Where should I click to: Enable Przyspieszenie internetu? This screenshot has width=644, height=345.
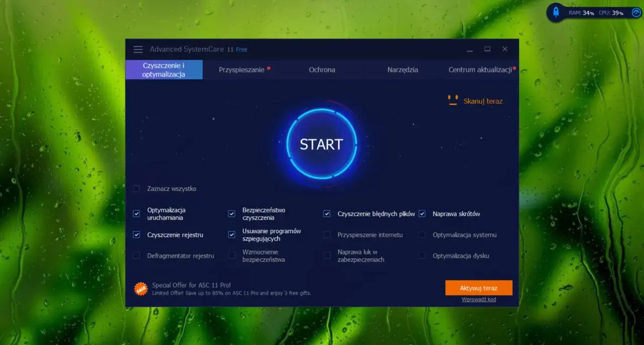(x=327, y=235)
